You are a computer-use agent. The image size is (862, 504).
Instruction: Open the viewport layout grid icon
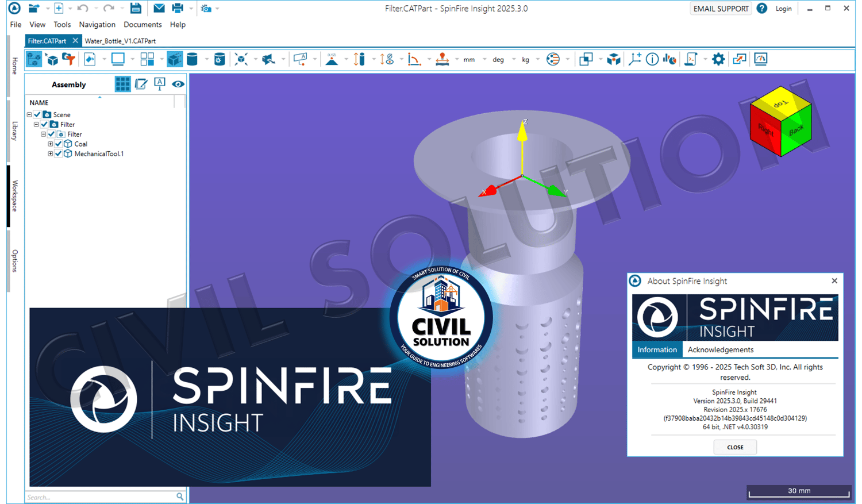click(x=147, y=59)
